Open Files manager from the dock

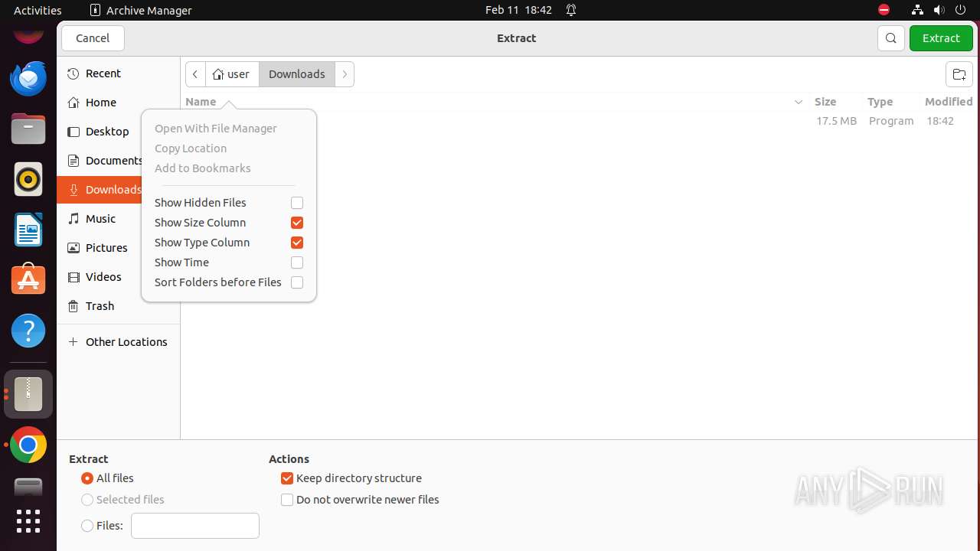[28, 129]
